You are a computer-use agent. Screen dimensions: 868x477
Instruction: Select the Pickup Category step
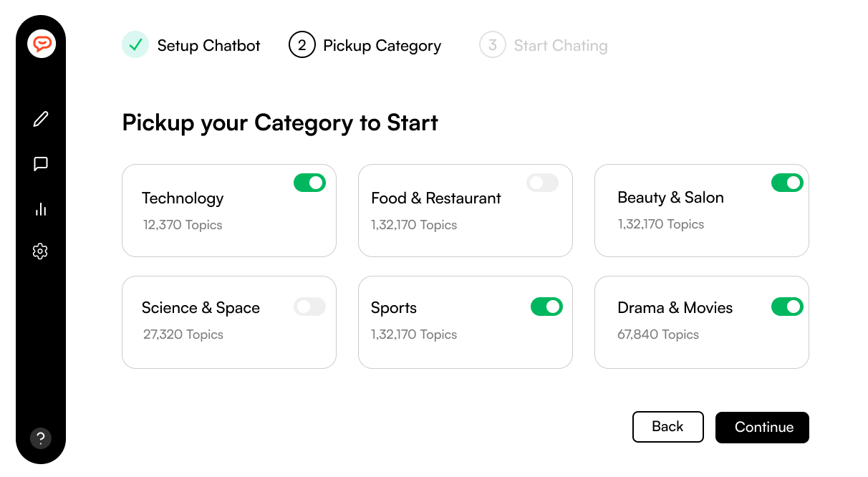[x=382, y=46]
